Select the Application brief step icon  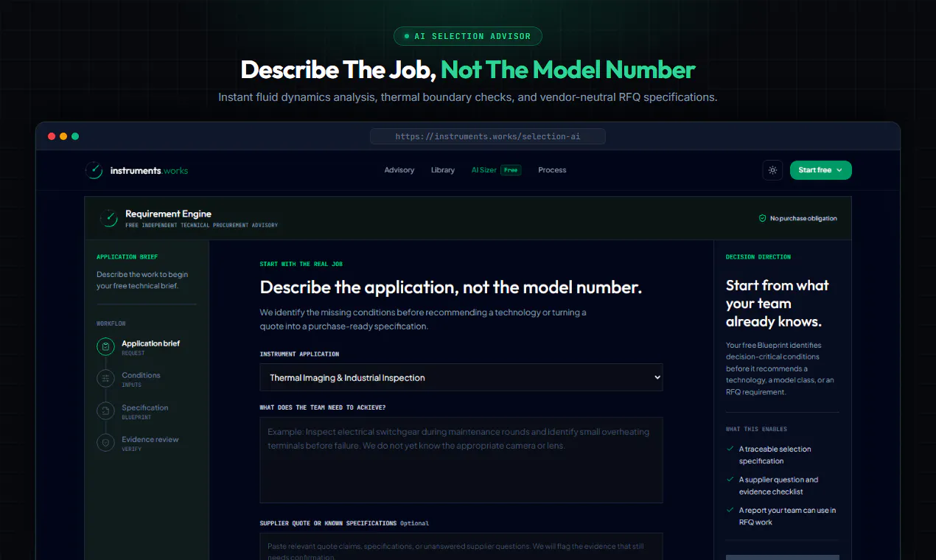click(105, 346)
